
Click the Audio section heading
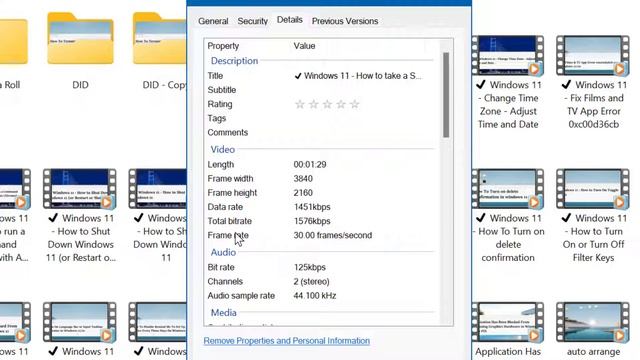(x=223, y=253)
